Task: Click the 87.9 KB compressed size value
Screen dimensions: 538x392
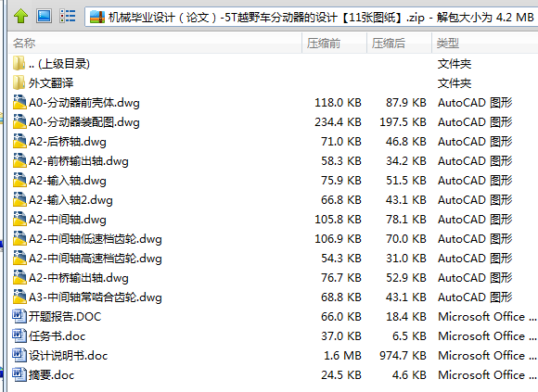Action: click(x=406, y=103)
